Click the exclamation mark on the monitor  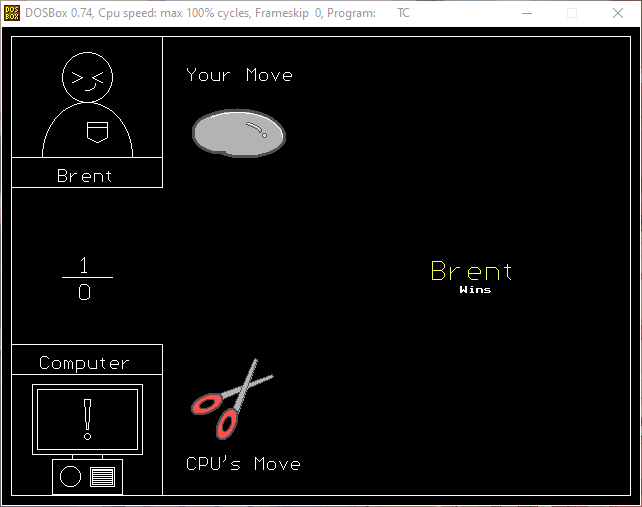87,418
